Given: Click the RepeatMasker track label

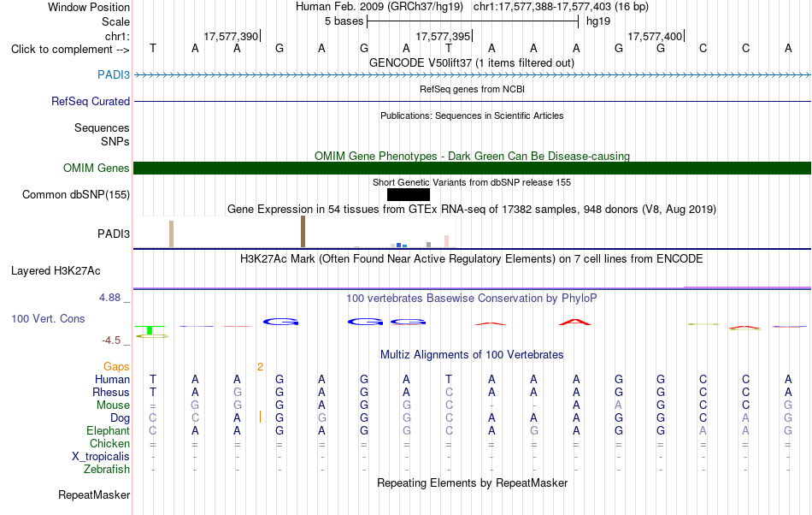Looking at the screenshot, I should click(94, 494).
